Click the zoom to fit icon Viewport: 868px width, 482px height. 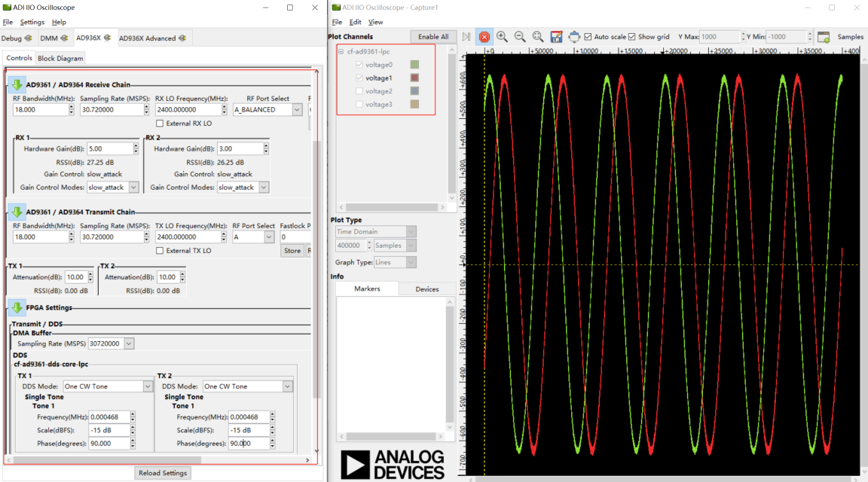[538, 37]
